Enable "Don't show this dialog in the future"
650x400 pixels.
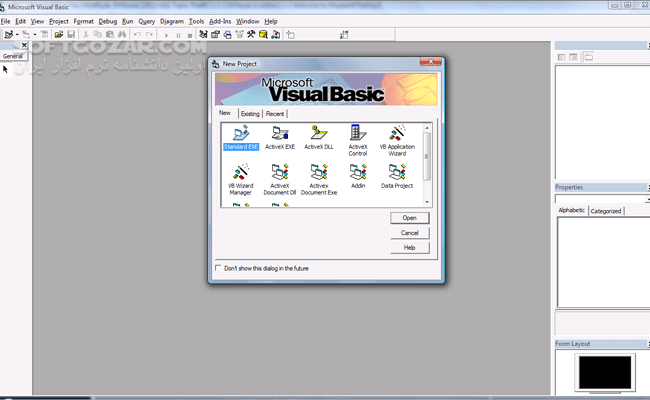click(219, 268)
